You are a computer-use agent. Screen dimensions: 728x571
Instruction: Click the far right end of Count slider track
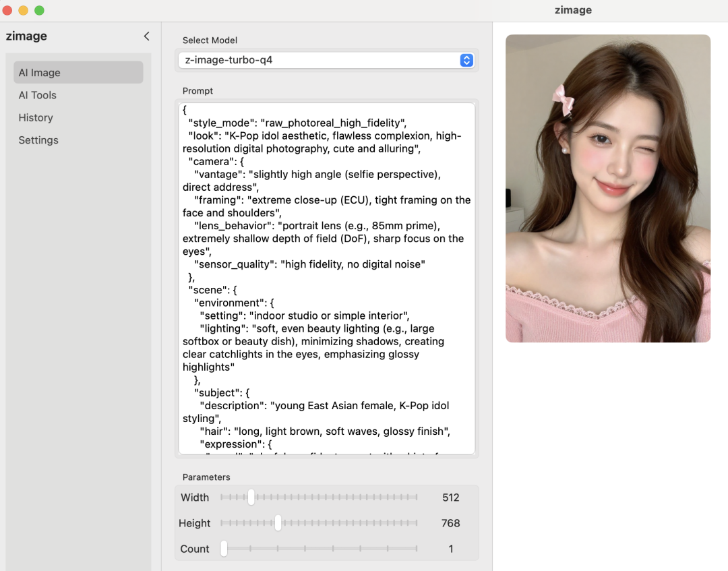(x=417, y=549)
